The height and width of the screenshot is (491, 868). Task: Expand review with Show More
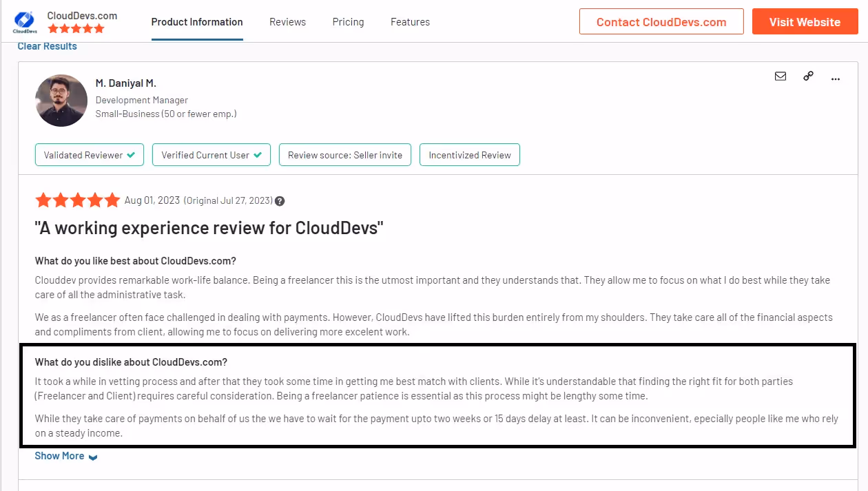tap(66, 456)
